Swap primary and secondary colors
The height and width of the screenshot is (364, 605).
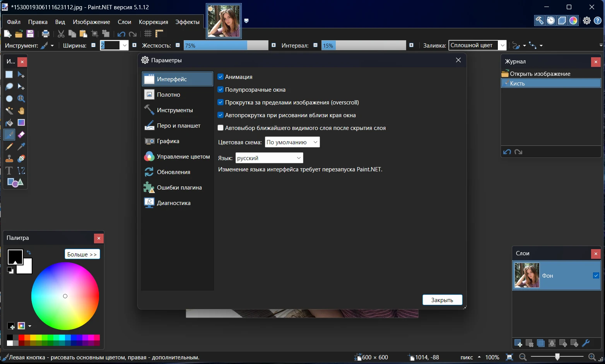(x=29, y=253)
